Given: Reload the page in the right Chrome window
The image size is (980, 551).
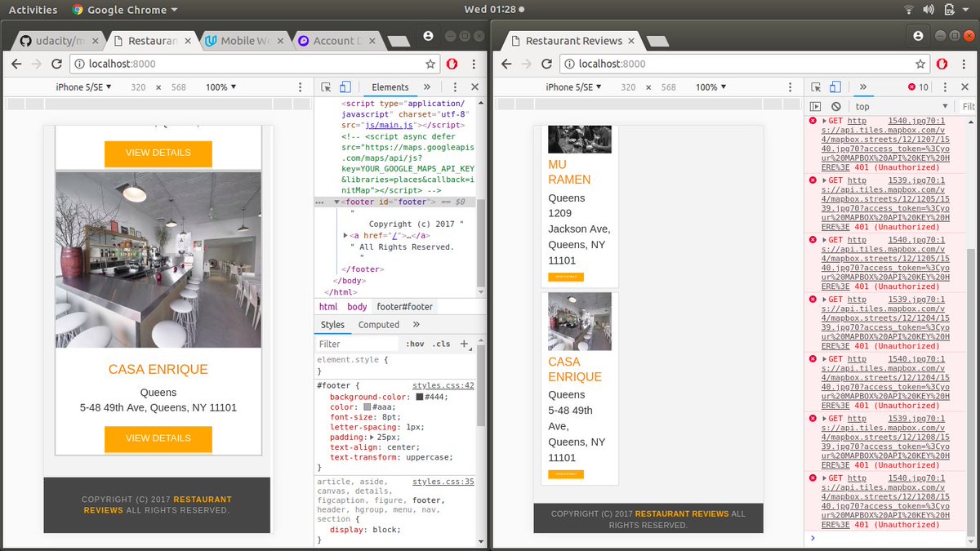Looking at the screenshot, I should coord(547,64).
